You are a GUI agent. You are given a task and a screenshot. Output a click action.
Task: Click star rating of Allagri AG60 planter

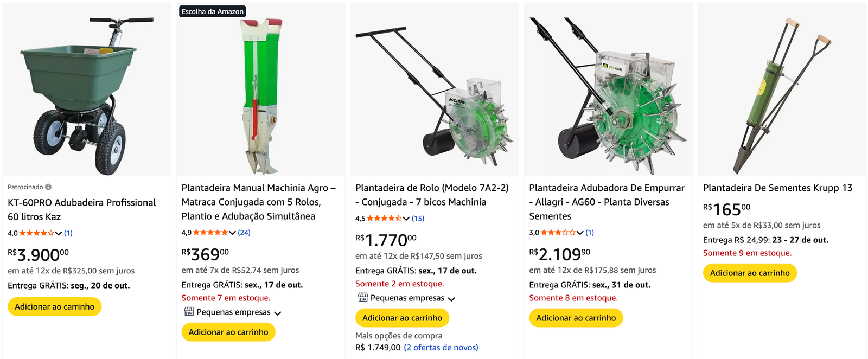point(558,233)
